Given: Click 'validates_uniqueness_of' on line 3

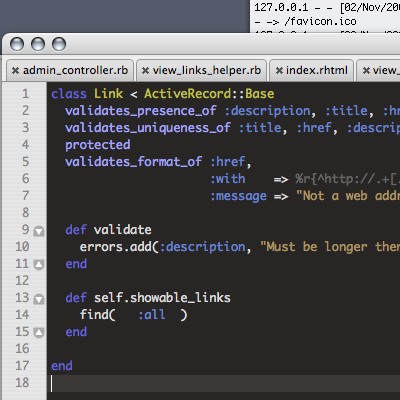Looking at the screenshot, I should (148, 128).
